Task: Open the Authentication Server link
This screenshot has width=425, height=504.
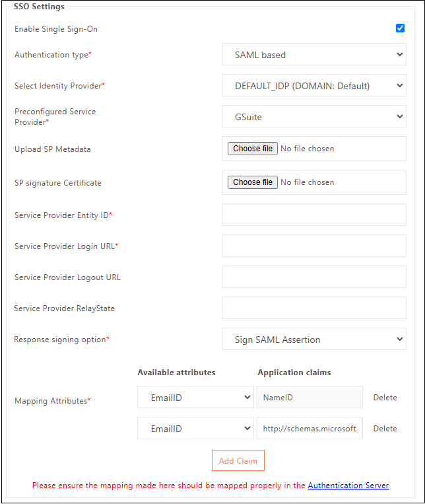Action: 348,486
